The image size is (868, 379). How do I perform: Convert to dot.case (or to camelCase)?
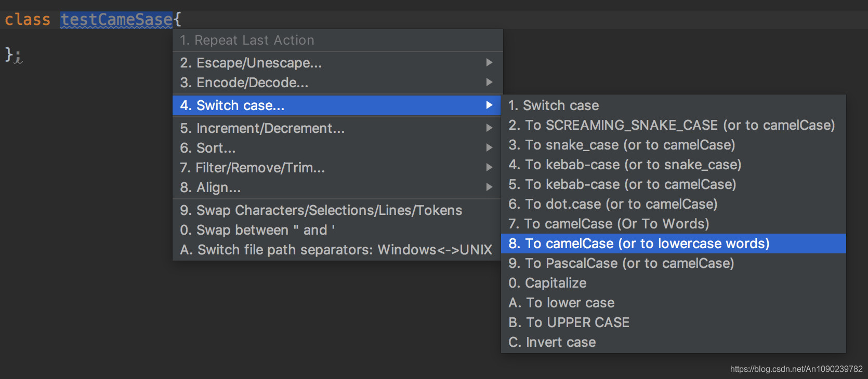coord(674,204)
